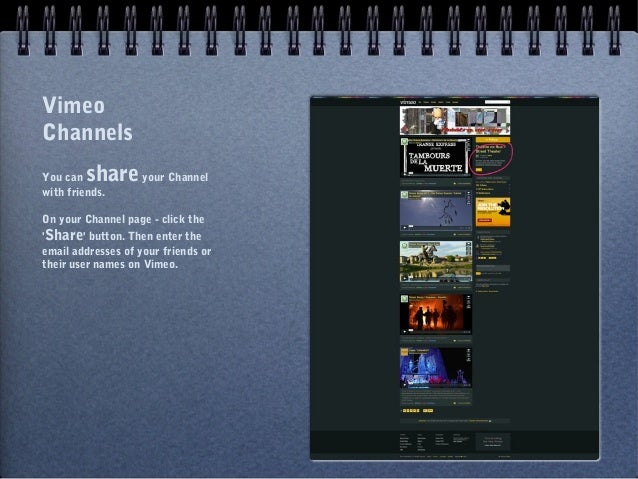Click uploader avatar on the night sky video
This screenshot has width=638, height=479.
(404, 195)
